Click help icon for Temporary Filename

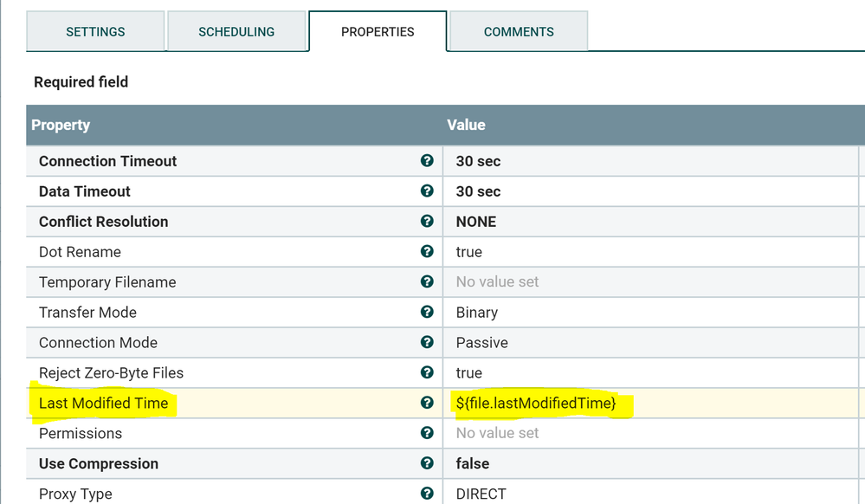(427, 282)
